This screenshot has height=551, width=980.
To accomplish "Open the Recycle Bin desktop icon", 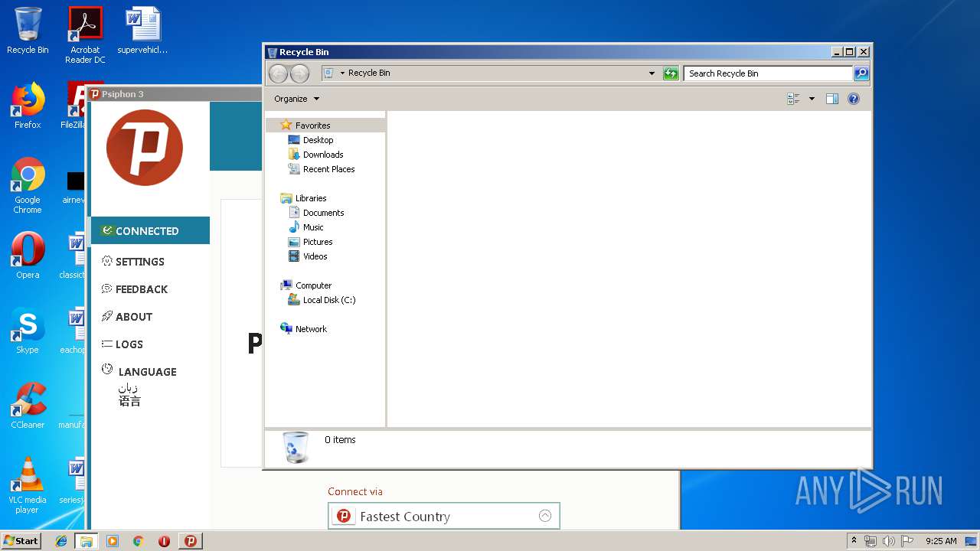I will [x=28, y=31].
